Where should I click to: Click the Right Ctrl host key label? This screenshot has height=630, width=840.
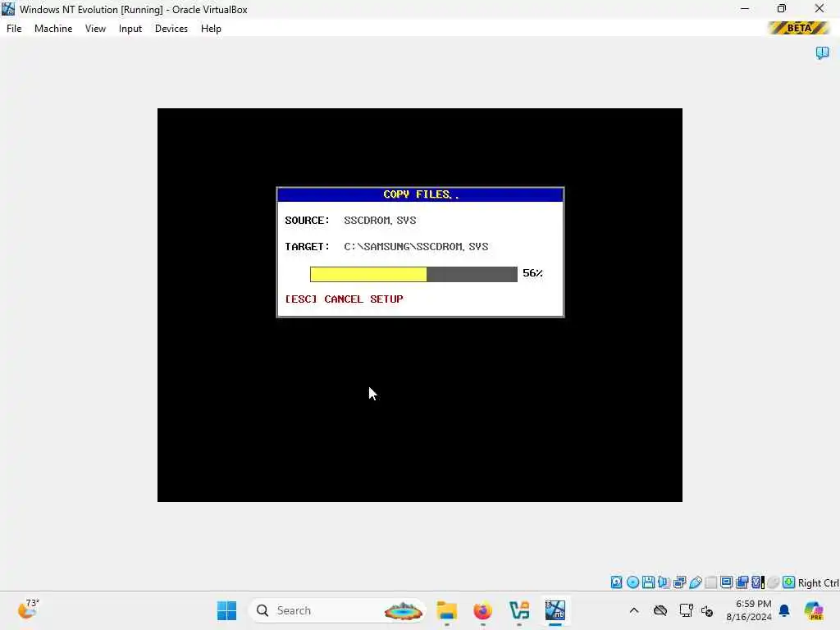tap(819, 583)
